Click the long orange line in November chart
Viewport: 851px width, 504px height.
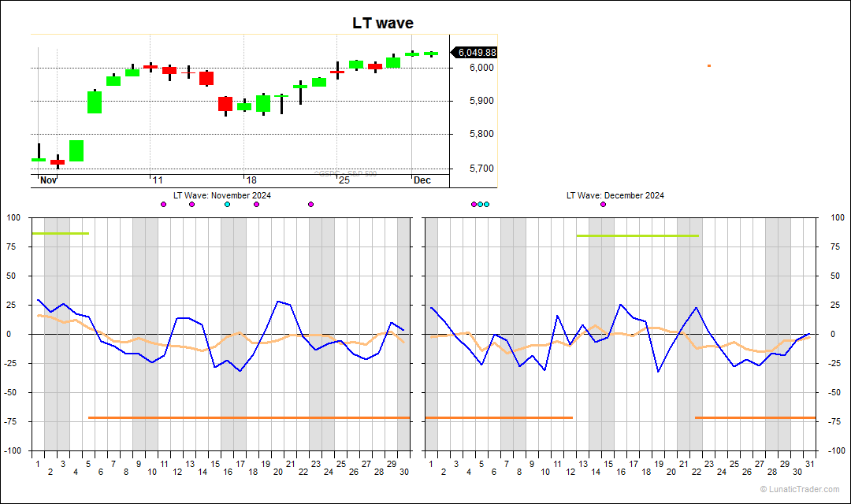[x=248, y=417]
